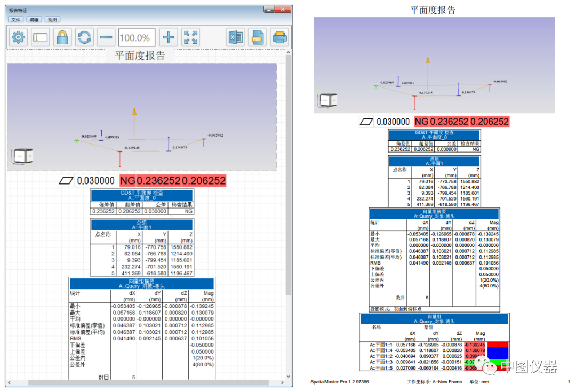This screenshot has height=392, width=576.
Task: Toggle the label display icon on toolbar
Action: (x=41, y=37)
